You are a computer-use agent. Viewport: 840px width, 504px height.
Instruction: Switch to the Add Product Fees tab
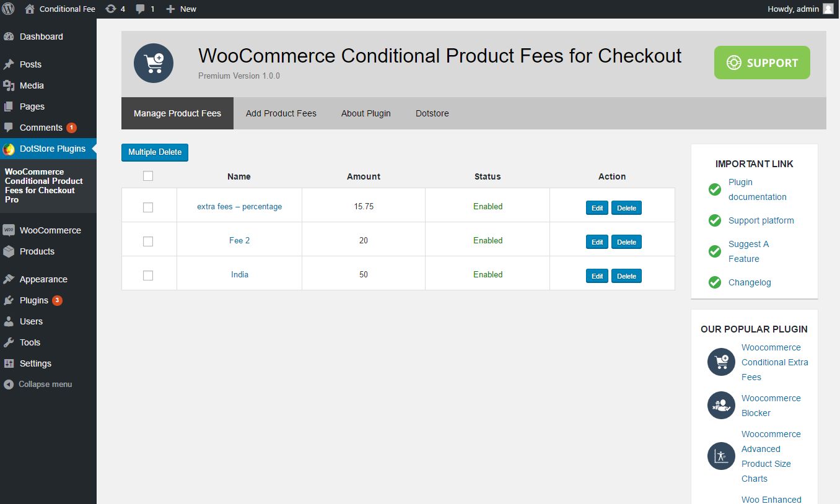[x=281, y=113]
